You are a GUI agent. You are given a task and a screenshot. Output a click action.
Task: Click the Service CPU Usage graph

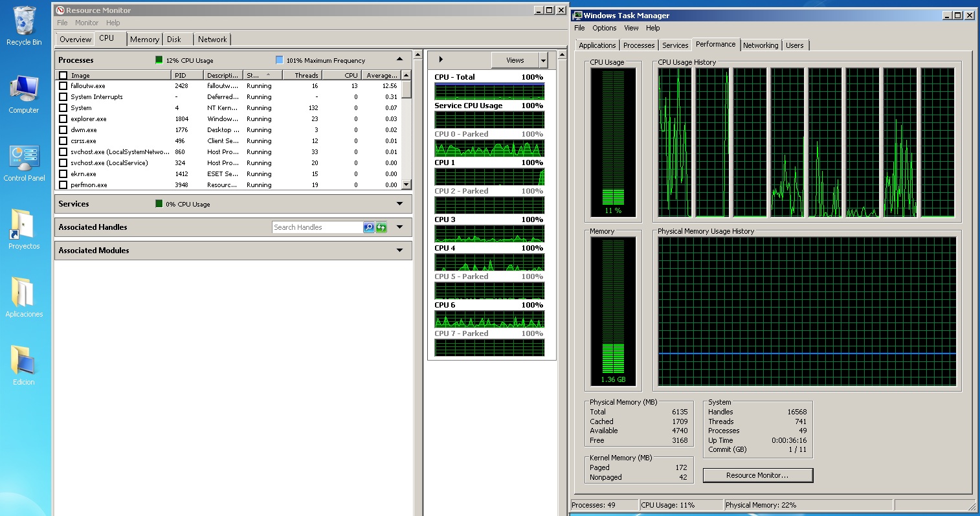pos(489,120)
